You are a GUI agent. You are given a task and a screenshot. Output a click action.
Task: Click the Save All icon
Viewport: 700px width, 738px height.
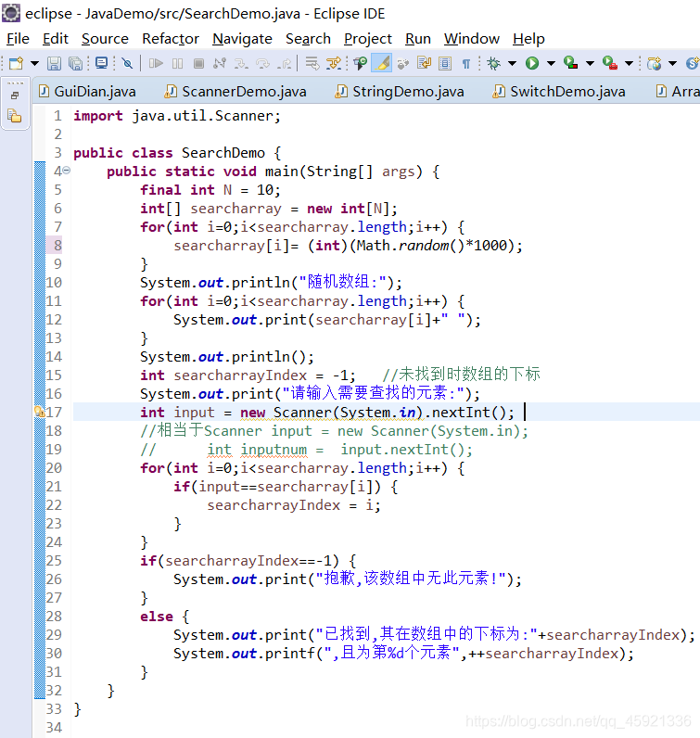[75, 63]
